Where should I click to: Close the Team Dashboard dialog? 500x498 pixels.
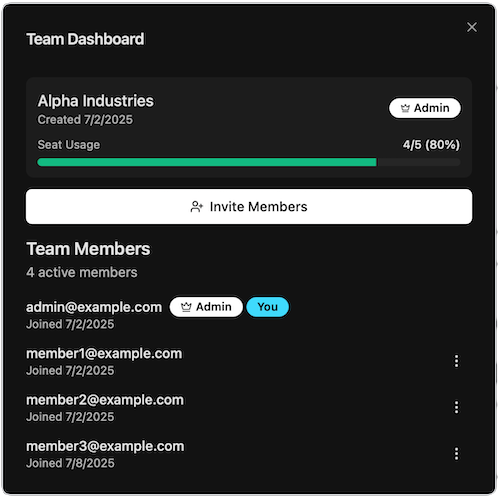point(472,27)
